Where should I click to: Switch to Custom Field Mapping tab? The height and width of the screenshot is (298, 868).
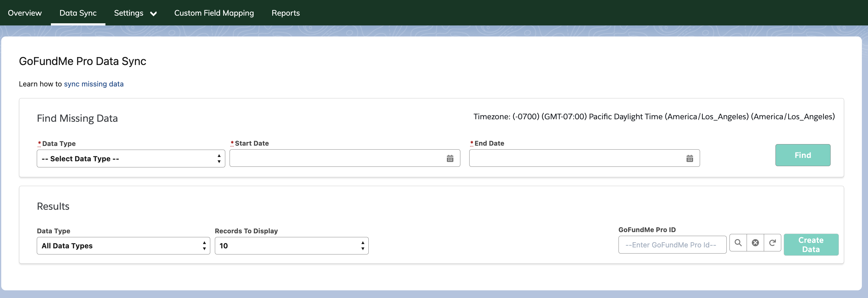[x=214, y=13]
